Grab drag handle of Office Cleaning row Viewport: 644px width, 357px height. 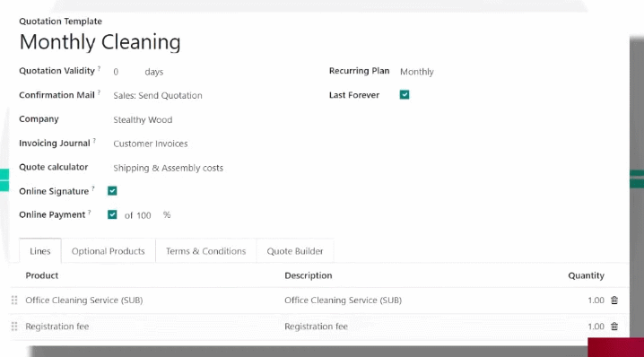14,300
